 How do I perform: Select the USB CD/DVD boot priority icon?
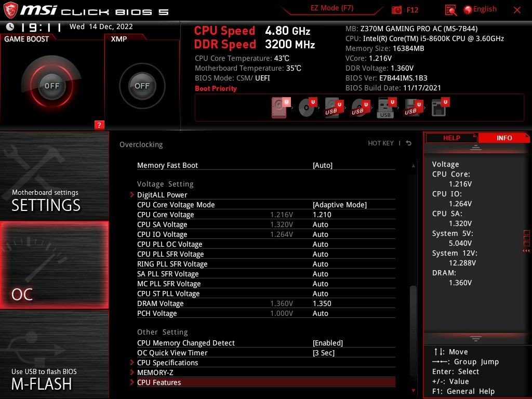[x=361, y=108]
